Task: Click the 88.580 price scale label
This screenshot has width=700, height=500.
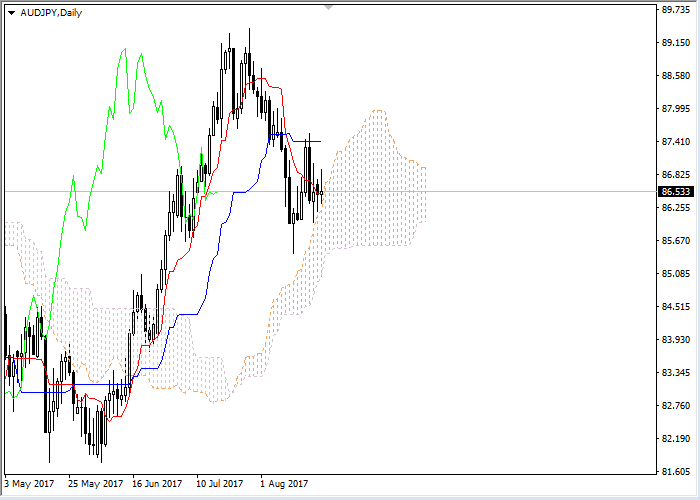Action: [675, 75]
